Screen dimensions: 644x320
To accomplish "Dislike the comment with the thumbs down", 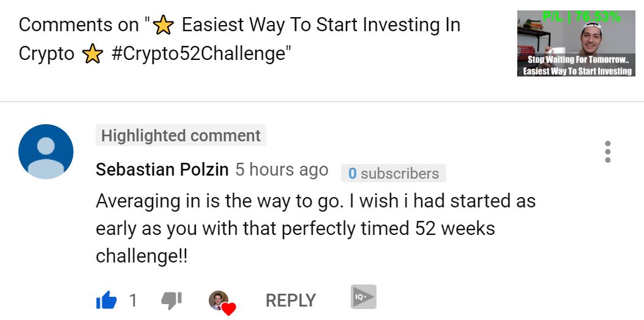I will [171, 300].
